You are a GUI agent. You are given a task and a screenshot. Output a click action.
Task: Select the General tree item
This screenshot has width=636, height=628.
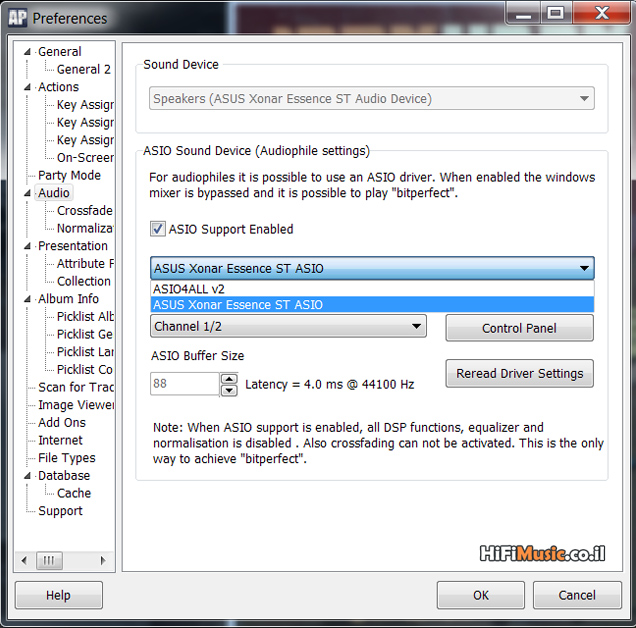[x=60, y=52]
